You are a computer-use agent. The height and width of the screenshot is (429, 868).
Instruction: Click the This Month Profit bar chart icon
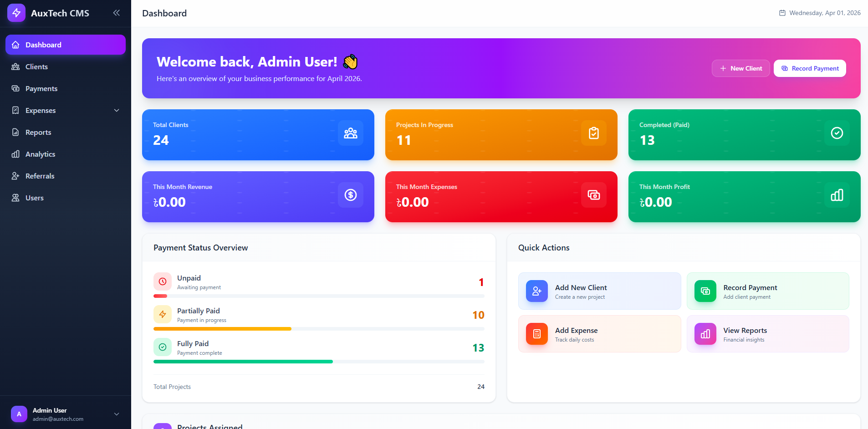point(837,195)
